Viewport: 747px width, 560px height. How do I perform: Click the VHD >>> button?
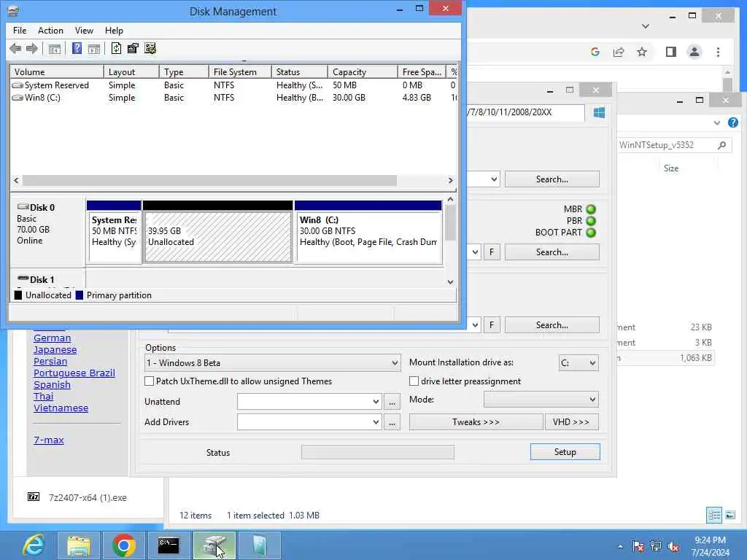tap(572, 422)
